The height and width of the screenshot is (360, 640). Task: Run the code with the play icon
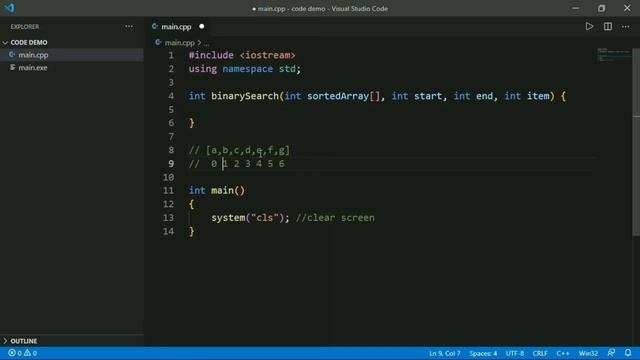589,27
